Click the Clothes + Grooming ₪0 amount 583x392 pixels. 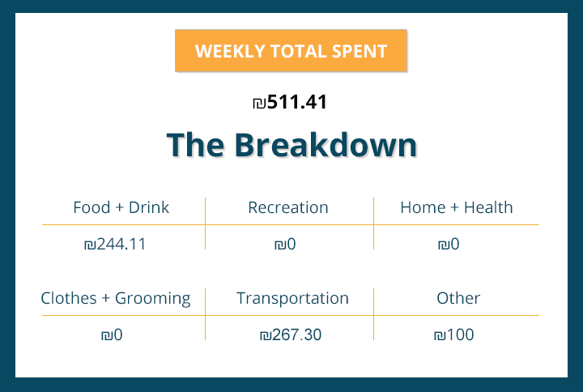point(112,334)
